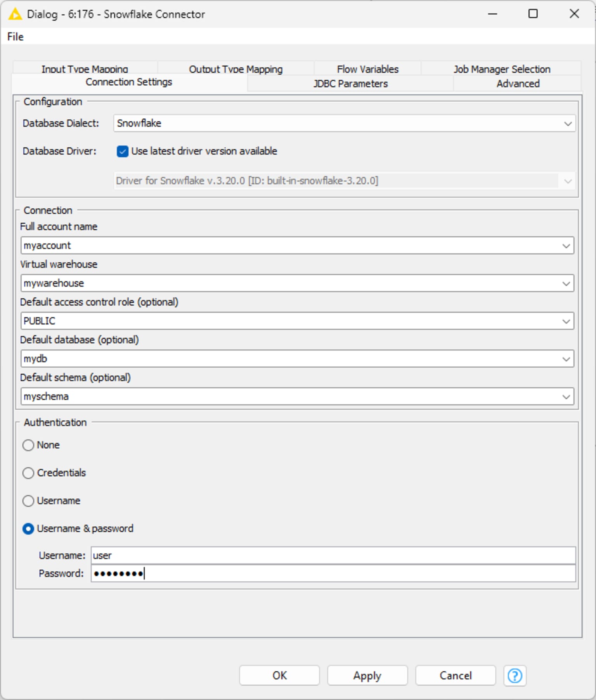Expand the Default access control role dropdown
Viewport: 596px width, 700px height.
coord(566,321)
